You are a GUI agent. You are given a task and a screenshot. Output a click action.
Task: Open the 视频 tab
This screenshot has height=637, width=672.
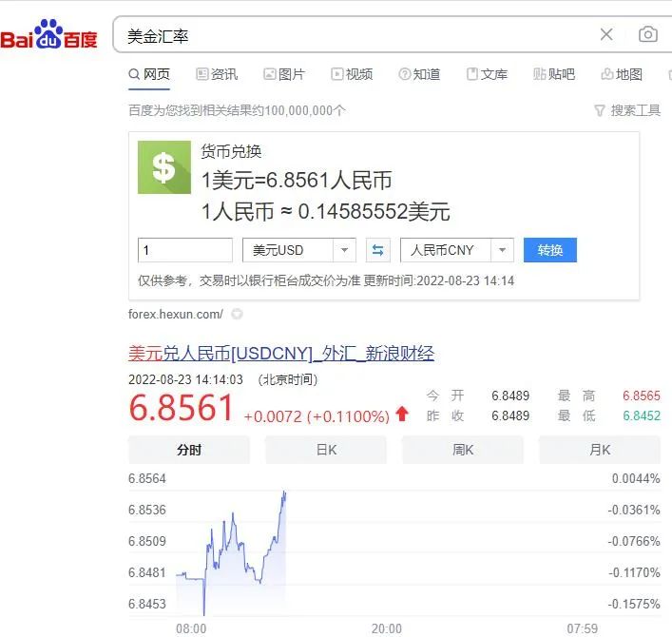[352, 74]
